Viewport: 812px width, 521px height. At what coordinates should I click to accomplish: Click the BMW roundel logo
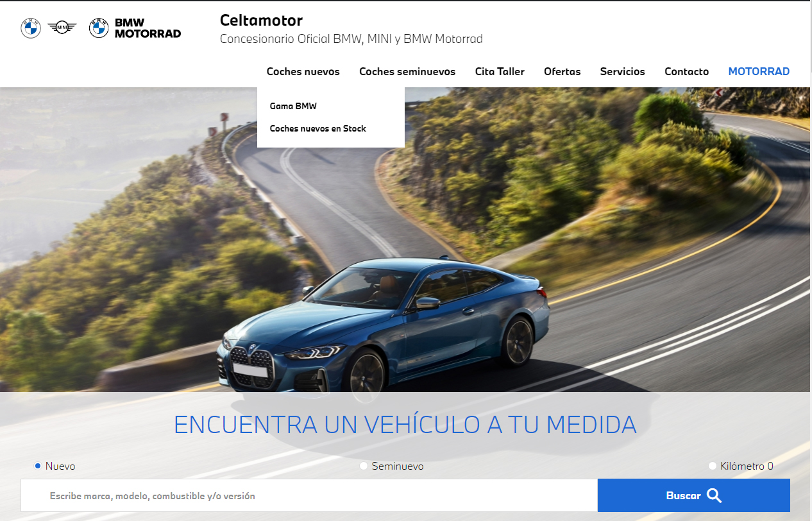click(31, 28)
